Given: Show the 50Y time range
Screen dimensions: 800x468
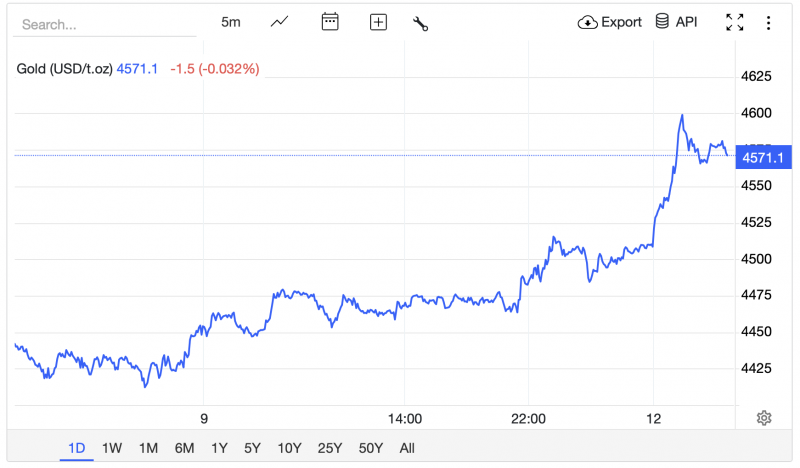Looking at the screenshot, I should pos(370,448).
